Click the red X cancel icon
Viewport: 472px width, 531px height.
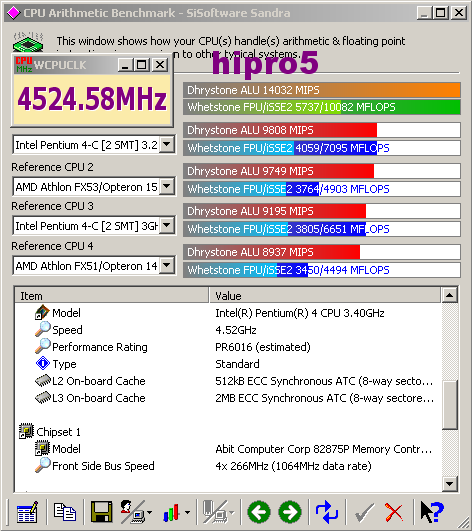[x=394, y=512]
